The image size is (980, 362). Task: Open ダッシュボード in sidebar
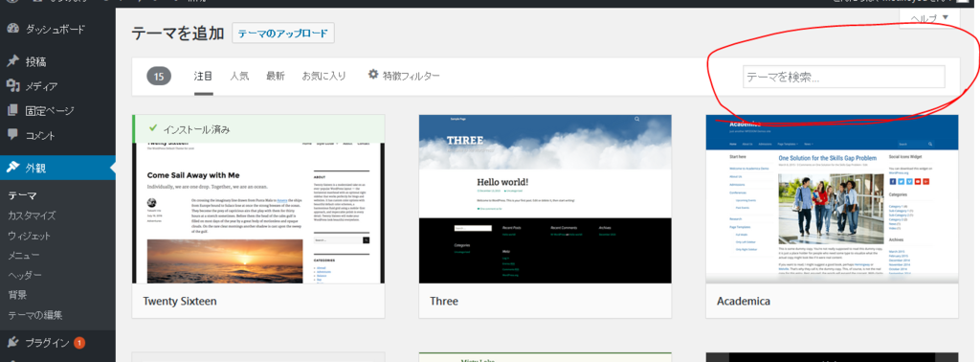55,29
